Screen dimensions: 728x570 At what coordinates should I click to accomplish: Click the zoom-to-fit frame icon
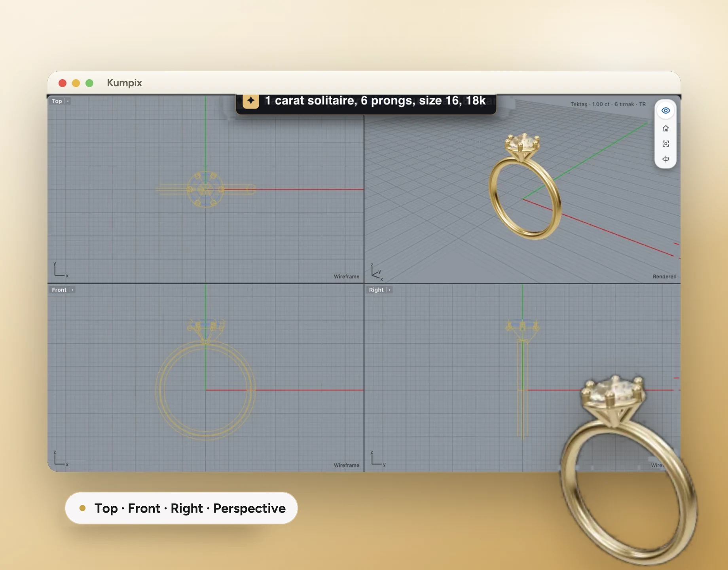[665, 144]
